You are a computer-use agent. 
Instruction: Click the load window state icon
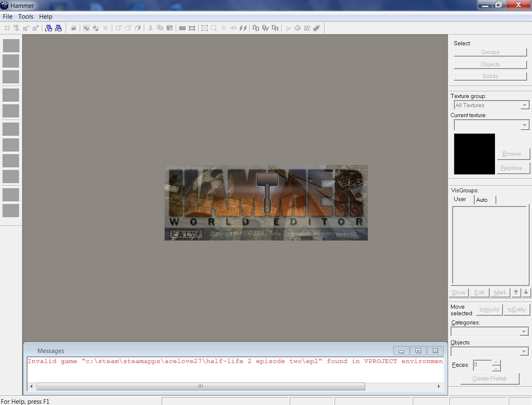49,28
